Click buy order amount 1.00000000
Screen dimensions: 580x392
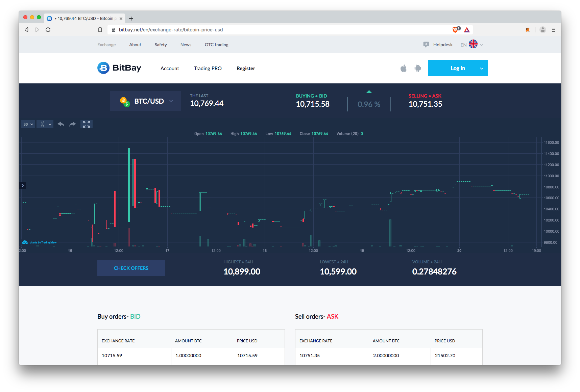(x=188, y=356)
